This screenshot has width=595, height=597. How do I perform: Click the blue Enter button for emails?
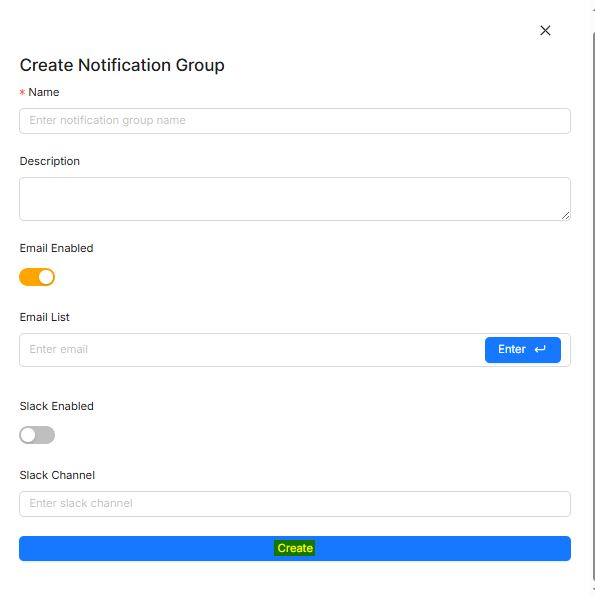tap(523, 350)
